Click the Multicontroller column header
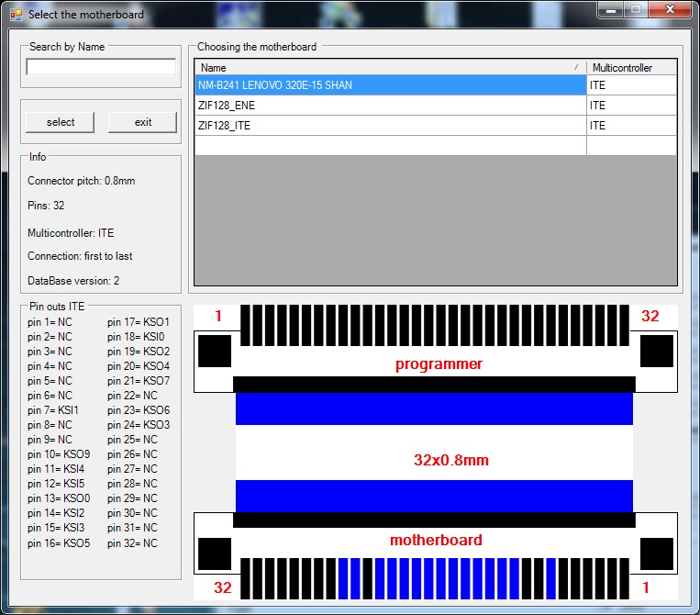Screen dimensions: 700x615 (x=632, y=67)
